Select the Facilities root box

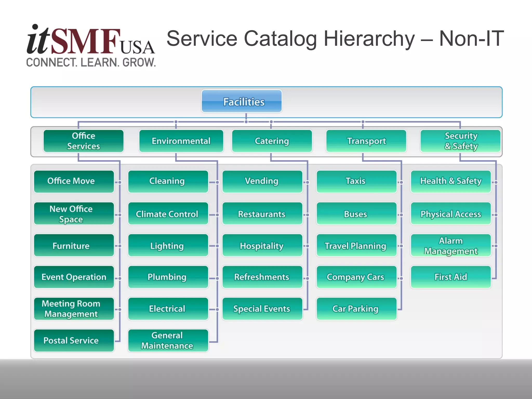click(x=242, y=101)
